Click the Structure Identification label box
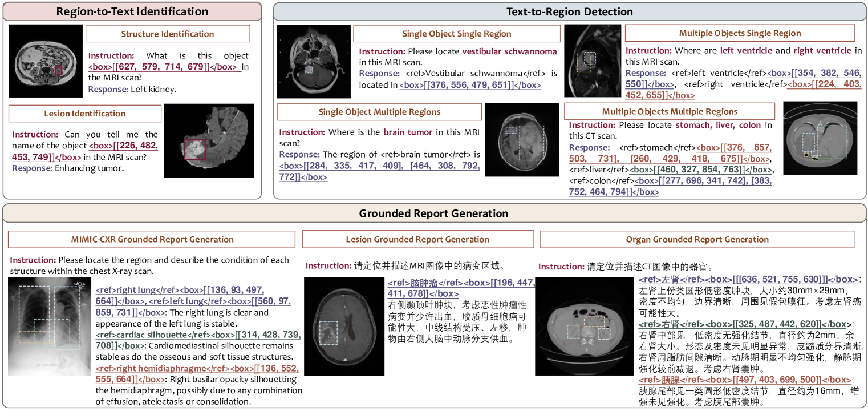This screenshot has width=868, height=411. (167, 34)
